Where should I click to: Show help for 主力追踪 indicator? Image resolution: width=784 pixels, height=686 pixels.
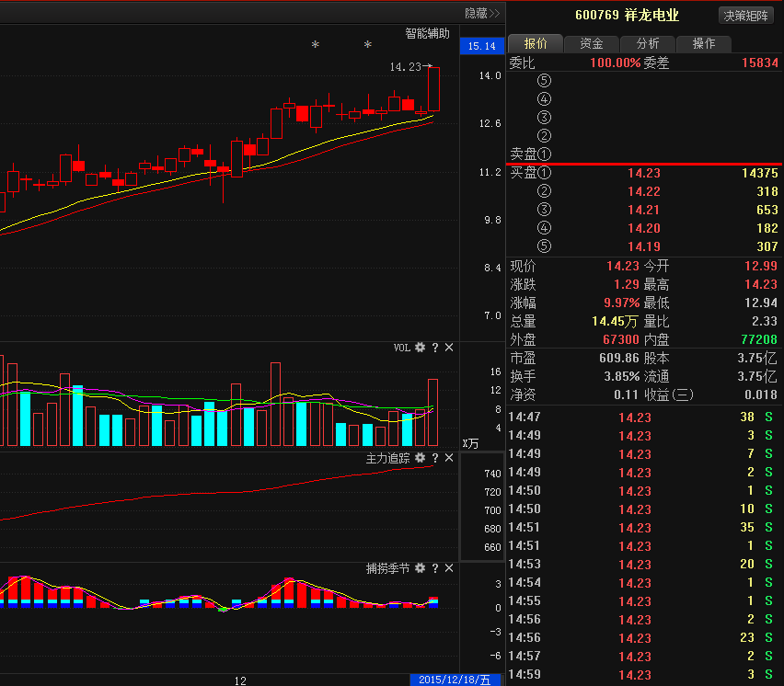(x=435, y=458)
